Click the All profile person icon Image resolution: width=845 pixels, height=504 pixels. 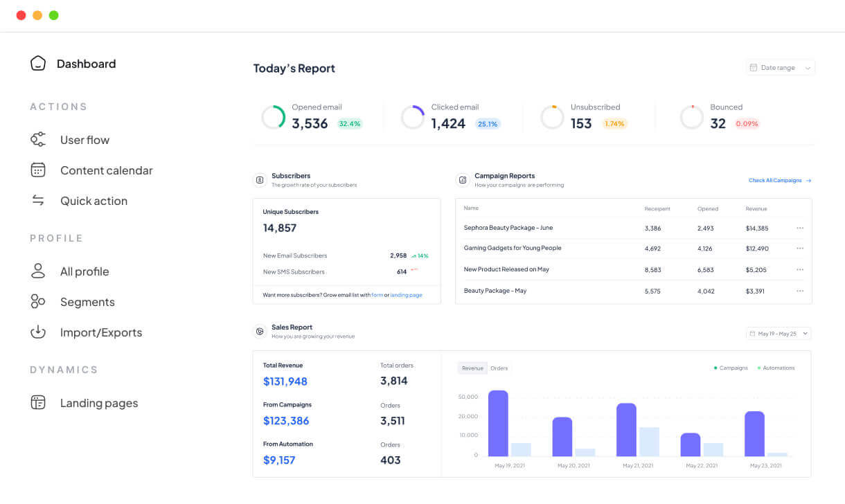(38, 271)
